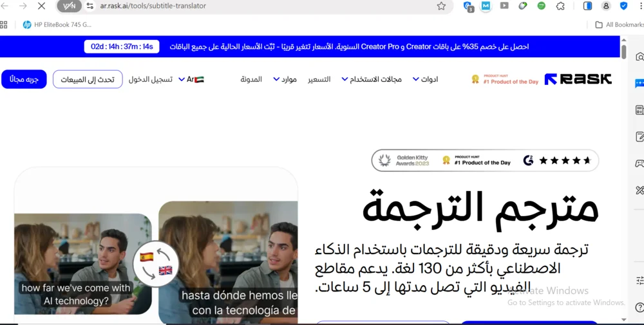The width and height of the screenshot is (644, 325).
Task: Open the edit note icon in the sidebar
Action: coord(639,136)
